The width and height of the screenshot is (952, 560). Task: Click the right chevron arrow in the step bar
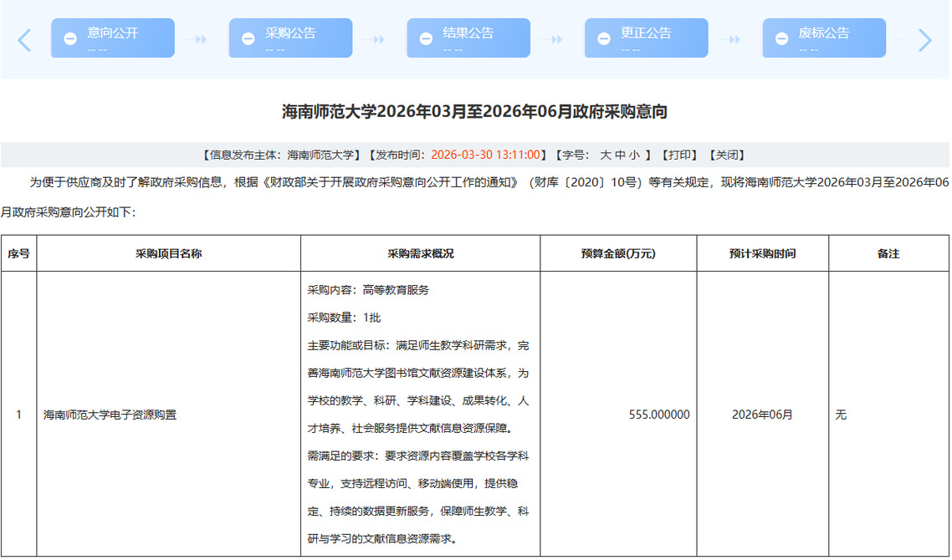point(924,39)
